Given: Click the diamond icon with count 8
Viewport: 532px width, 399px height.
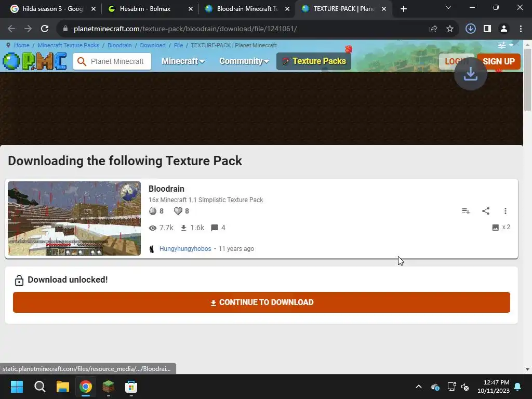Looking at the screenshot, I should point(153,211).
